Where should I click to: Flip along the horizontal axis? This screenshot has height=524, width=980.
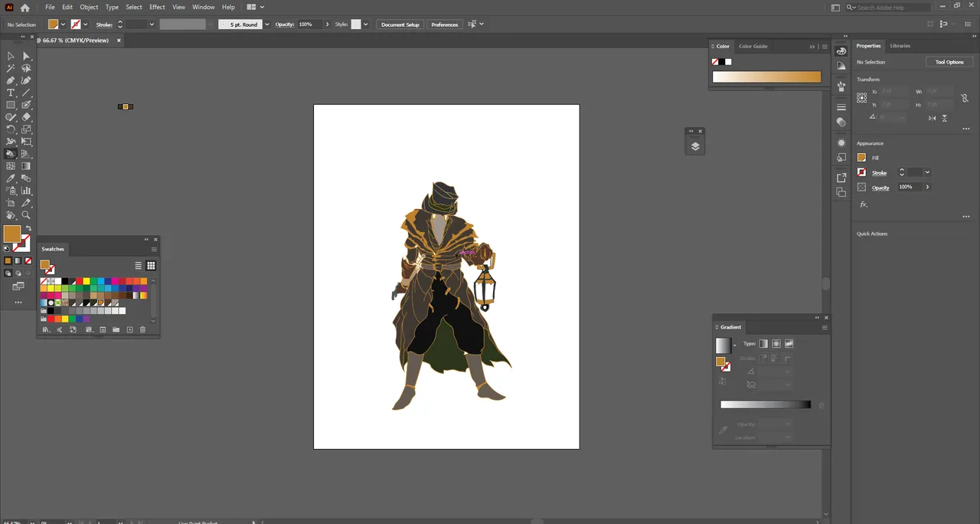pos(932,118)
